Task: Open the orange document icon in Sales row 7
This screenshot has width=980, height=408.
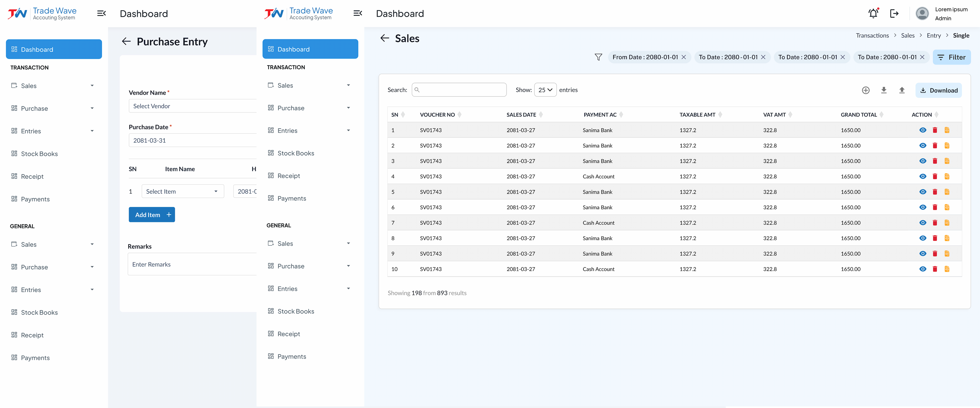Action: 947,223
